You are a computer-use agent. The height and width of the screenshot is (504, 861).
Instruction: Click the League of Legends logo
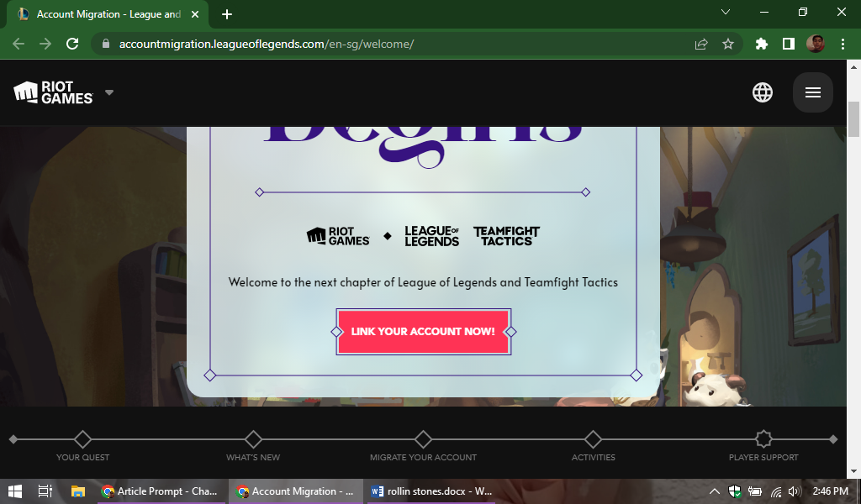point(431,236)
